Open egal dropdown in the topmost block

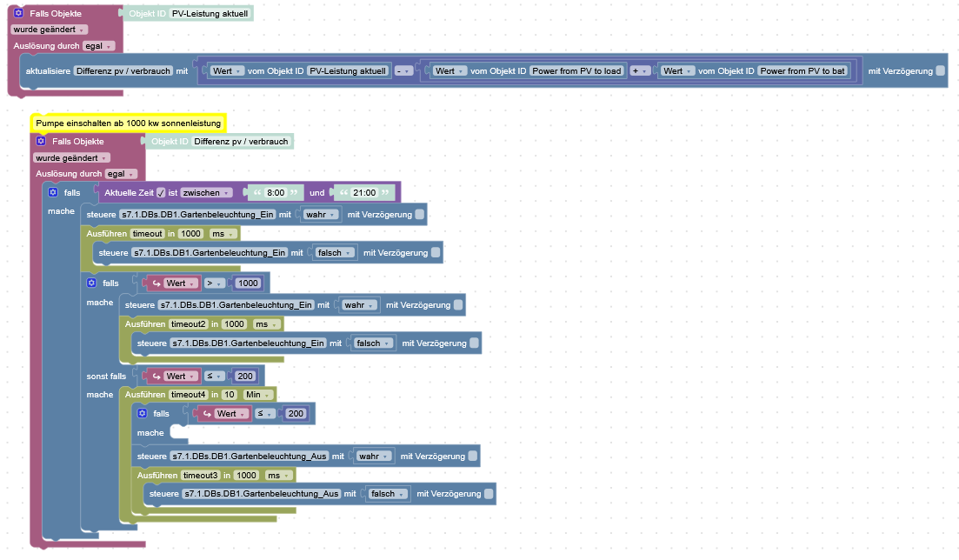coord(98,46)
